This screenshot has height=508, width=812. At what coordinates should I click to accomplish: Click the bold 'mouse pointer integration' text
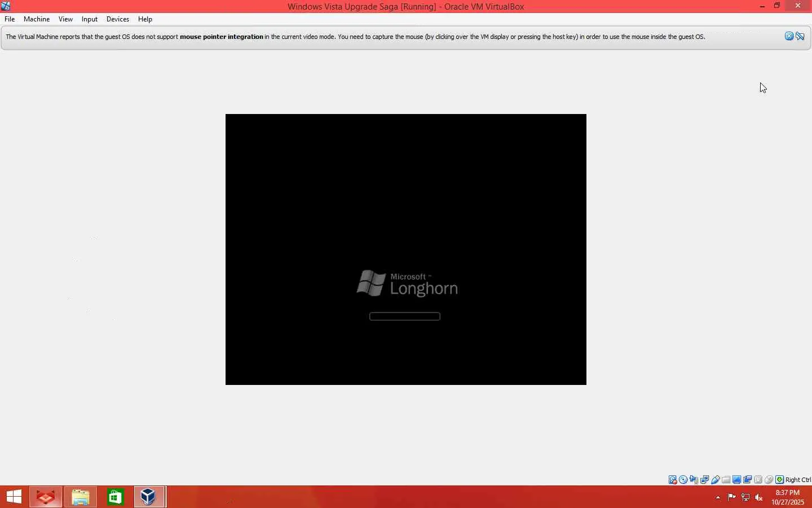tap(222, 37)
